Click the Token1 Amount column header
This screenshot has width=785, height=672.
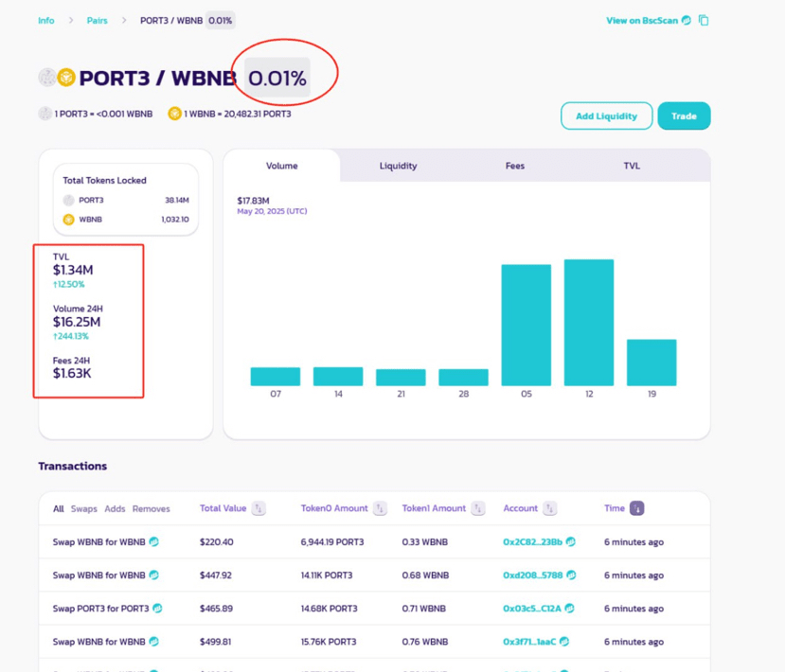coord(434,508)
